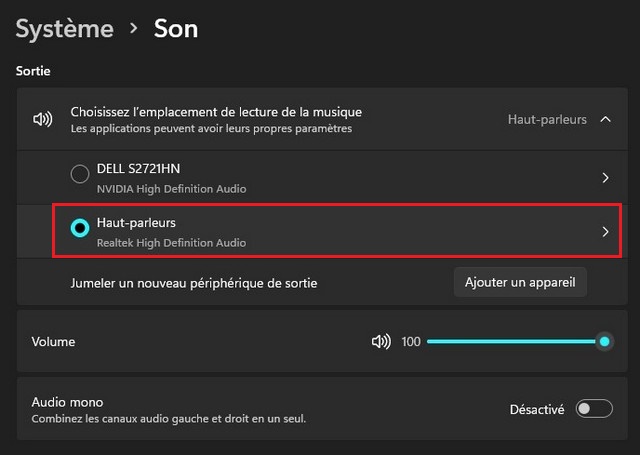Click the speaker icon beside the output chooser
The height and width of the screenshot is (455, 640).
(42, 120)
